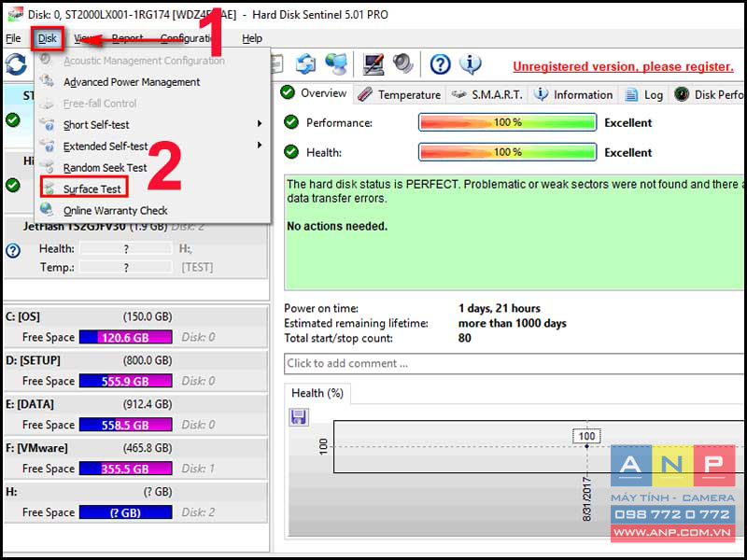Select the F: [VMware] partition label

coord(36,448)
